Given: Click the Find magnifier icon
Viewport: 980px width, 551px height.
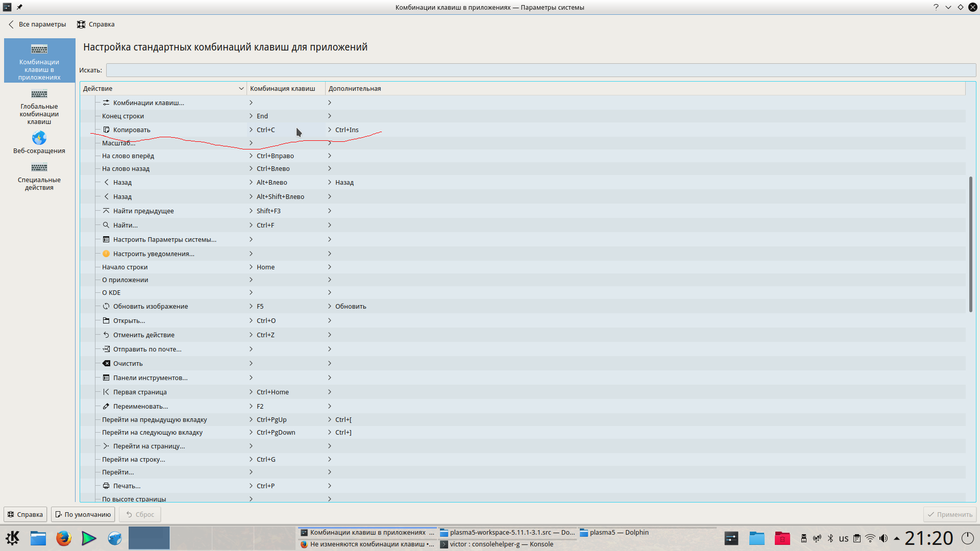Looking at the screenshot, I should pyautogui.click(x=106, y=225).
